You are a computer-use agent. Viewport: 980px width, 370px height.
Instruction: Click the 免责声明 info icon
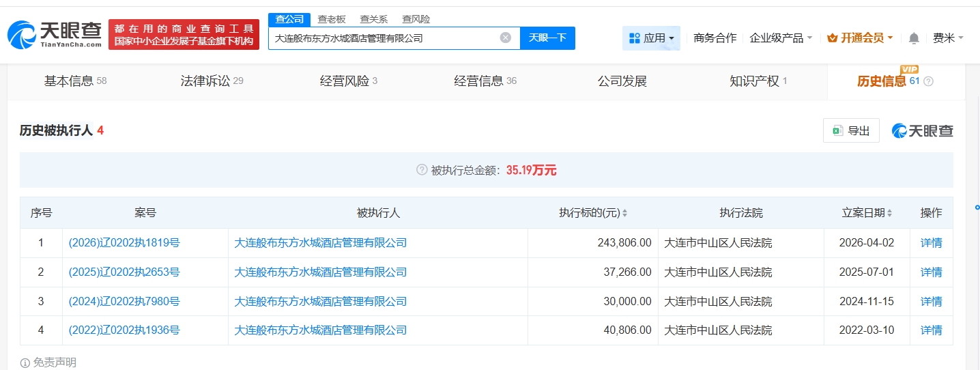[x=25, y=362]
